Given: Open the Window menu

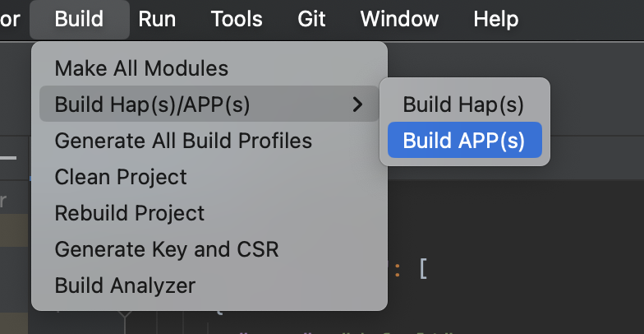Looking at the screenshot, I should point(400,19).
